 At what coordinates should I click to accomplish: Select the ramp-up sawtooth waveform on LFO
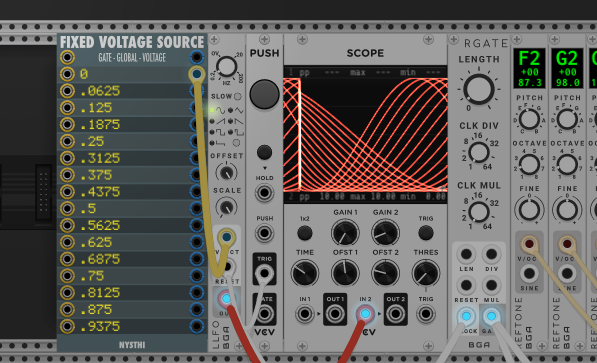click(x=212, y=122)
